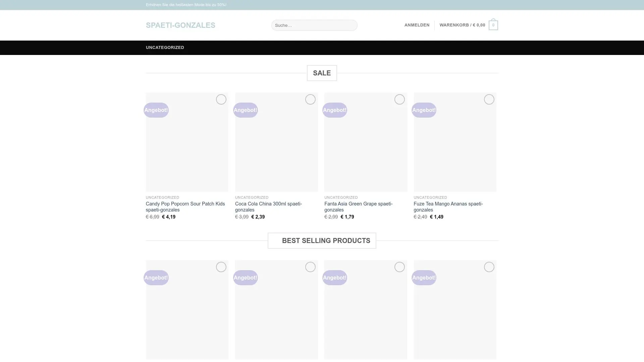Open the shopping cart count icon

tap(493, 25)
